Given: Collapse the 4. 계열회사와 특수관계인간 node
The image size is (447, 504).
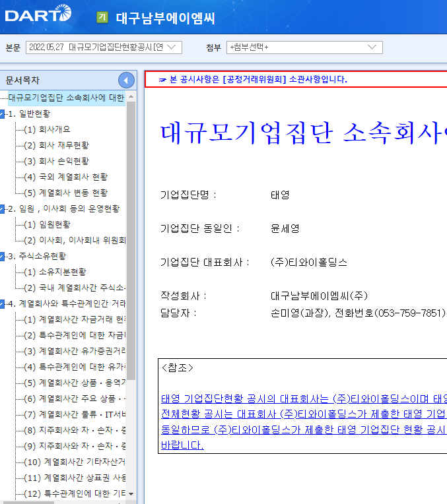Looking at the screenshot, I should (x=2, y=303).
